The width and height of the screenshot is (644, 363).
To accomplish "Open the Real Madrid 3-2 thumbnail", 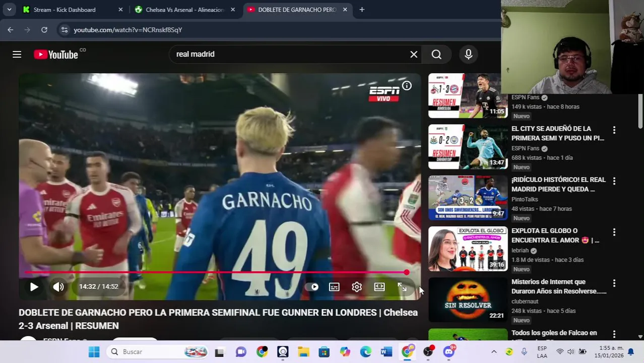I will click(x=468, y=198).
